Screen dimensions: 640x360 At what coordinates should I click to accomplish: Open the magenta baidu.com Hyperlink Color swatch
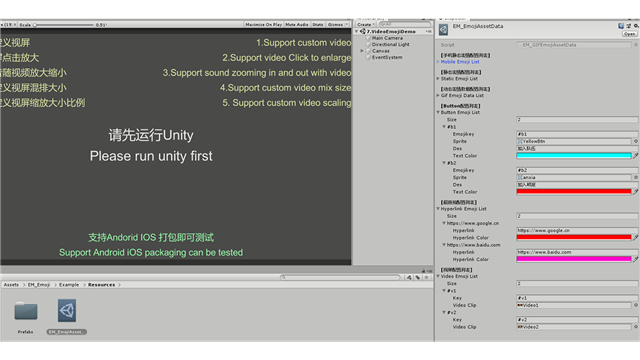point(574,259)
